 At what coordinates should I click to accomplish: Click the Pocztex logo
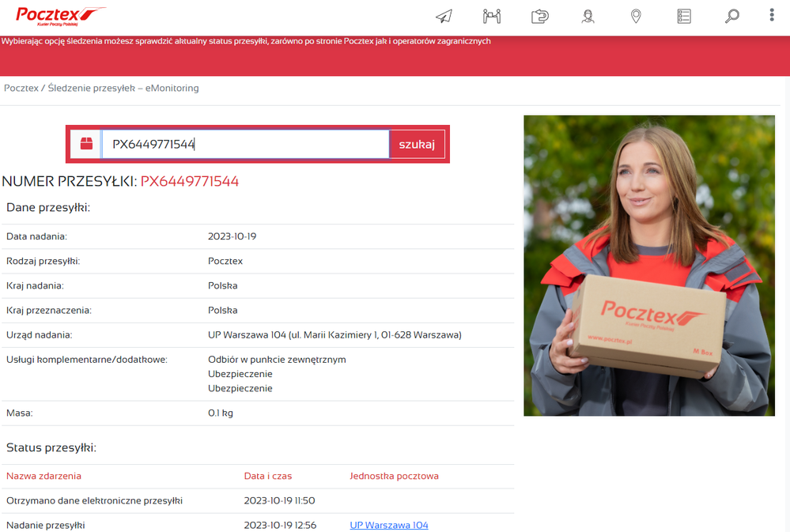pos(60,16)
